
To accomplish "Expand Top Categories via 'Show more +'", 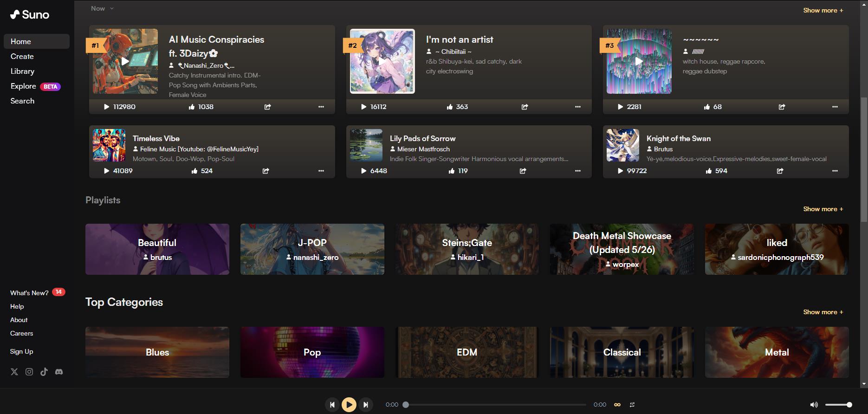I will point(823,312).
